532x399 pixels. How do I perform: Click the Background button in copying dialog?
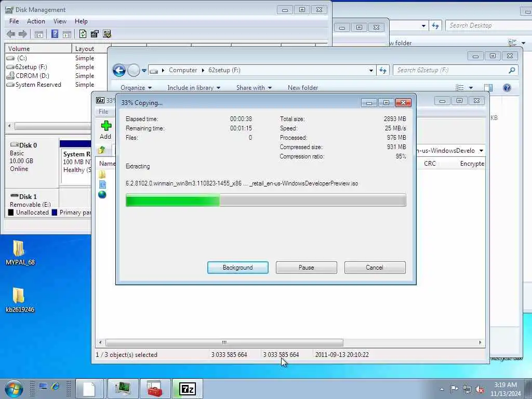coord(238,268)
